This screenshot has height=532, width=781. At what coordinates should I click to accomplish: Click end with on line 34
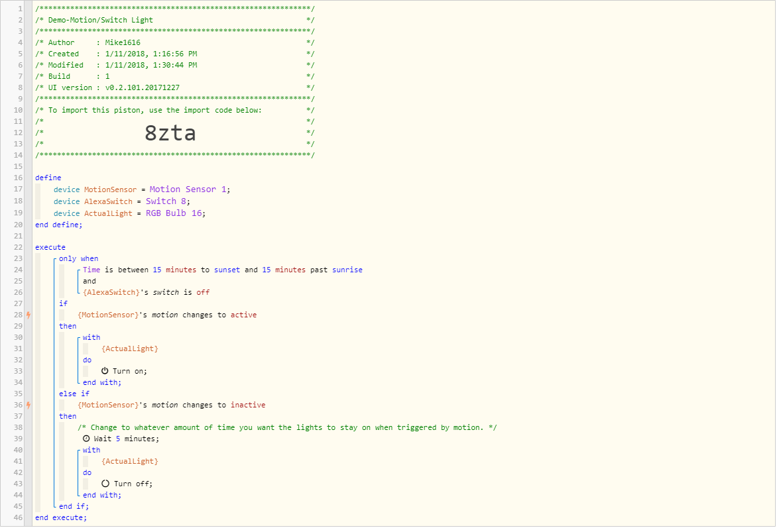pyautogui.click(x=102, y=383)
